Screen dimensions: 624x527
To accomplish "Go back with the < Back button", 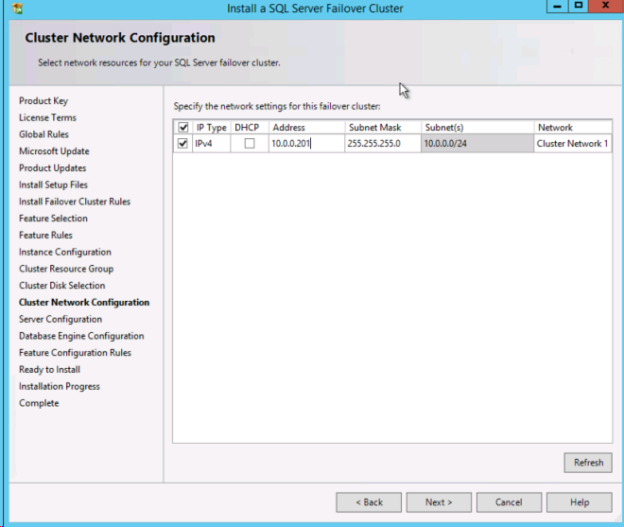I will [369, 502].
